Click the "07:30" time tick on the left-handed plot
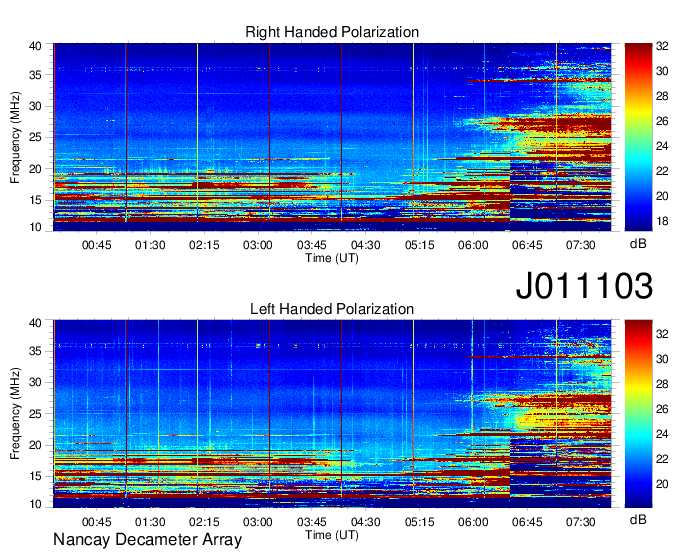680x552 pixels. 581,522
